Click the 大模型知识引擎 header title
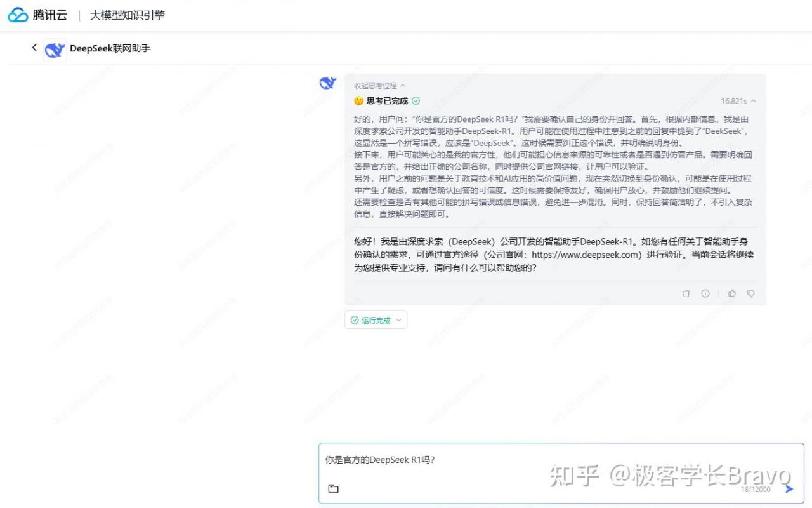This screenshot has height=508, width=812. point(127,15)
